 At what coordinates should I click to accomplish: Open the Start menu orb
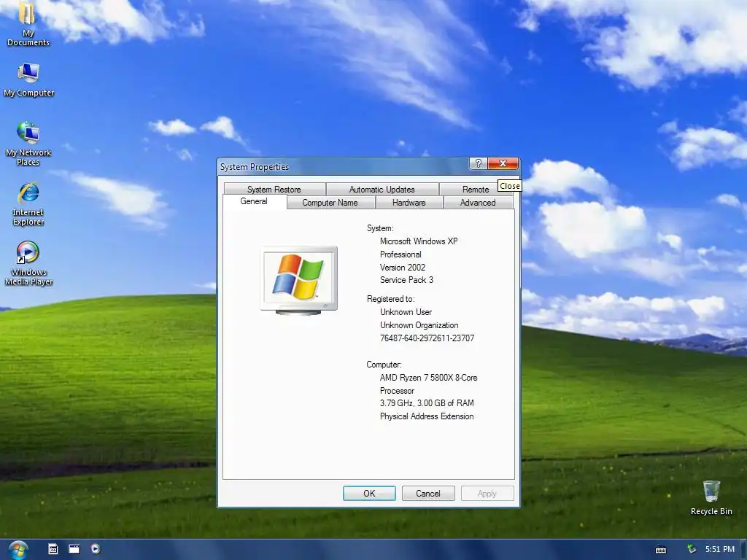point(18,550)
